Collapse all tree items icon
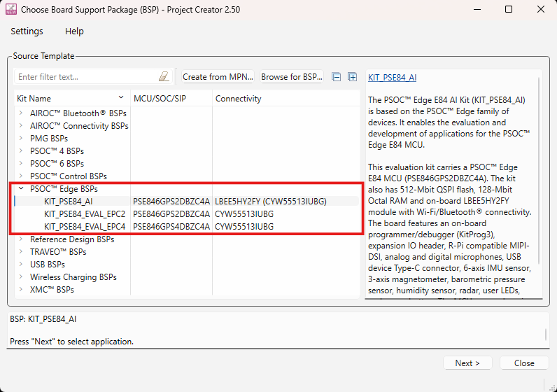The width and height of the screenshot is (557, 392). click(x=337, y=77)
